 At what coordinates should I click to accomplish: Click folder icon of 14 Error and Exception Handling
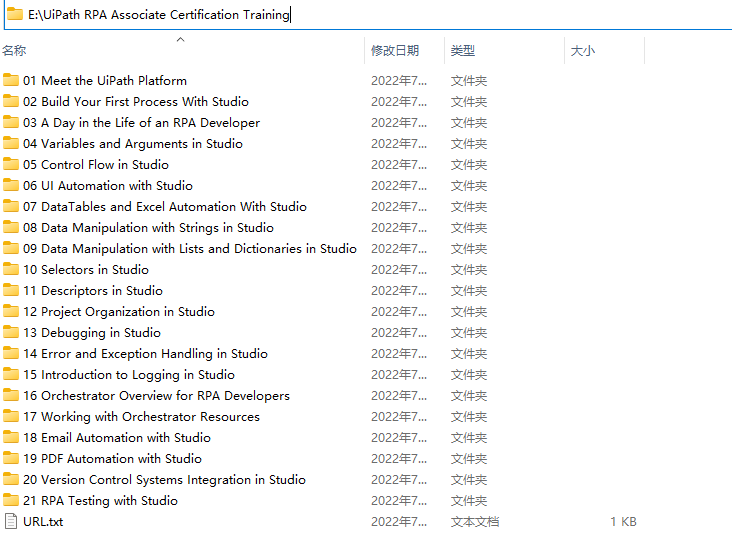point(11,353)
